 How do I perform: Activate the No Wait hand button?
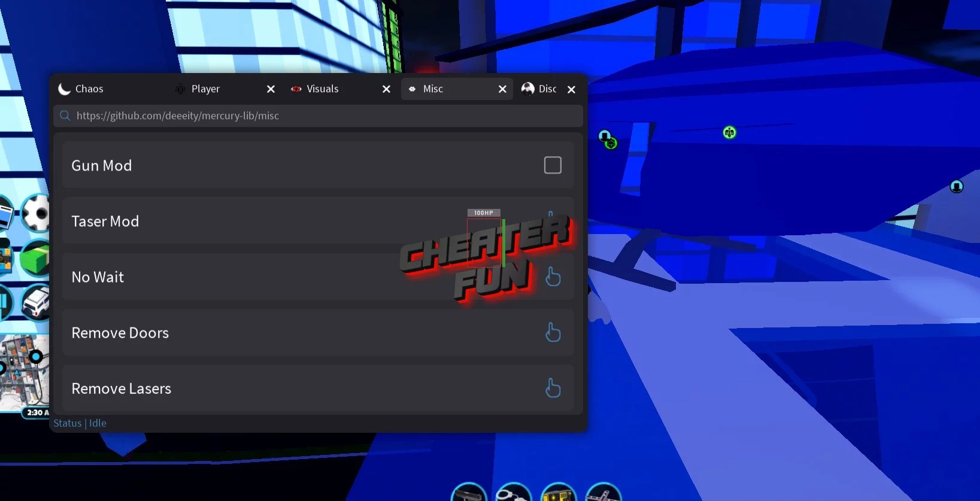pos(553,277)
